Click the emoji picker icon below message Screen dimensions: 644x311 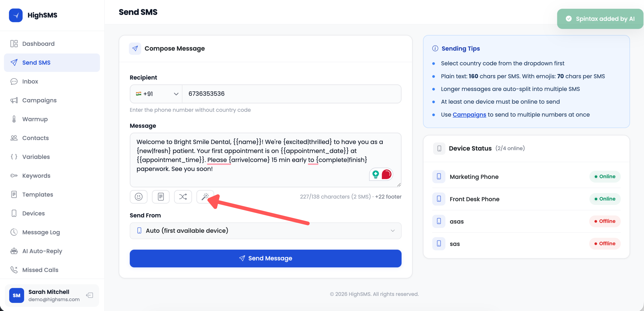pyautogui.click(x=139, y=197)
